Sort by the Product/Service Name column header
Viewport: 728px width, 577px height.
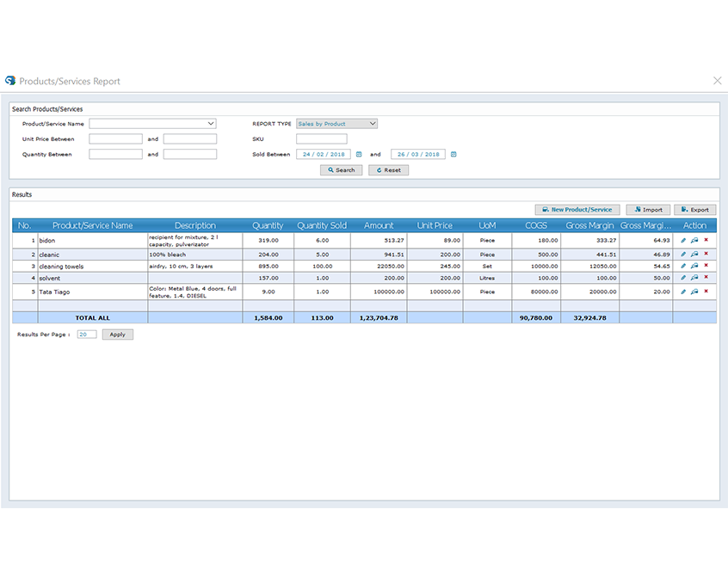[x=92, y=225]
